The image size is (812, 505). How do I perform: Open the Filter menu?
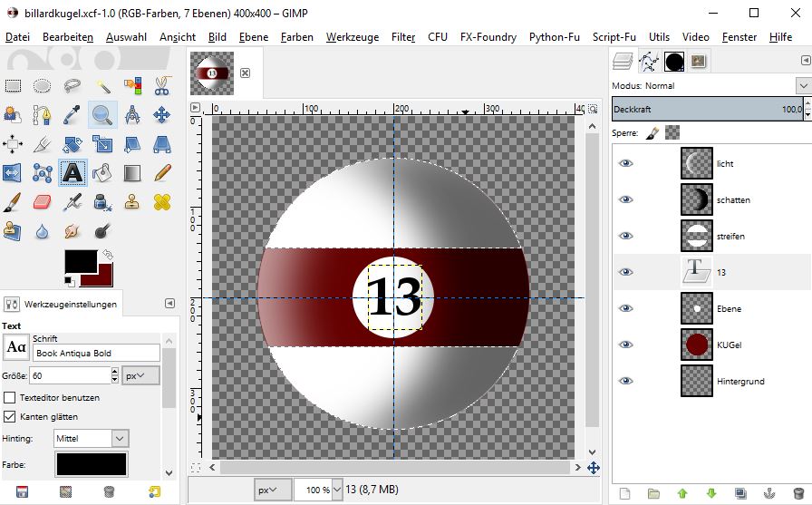[x=403, y=37]
